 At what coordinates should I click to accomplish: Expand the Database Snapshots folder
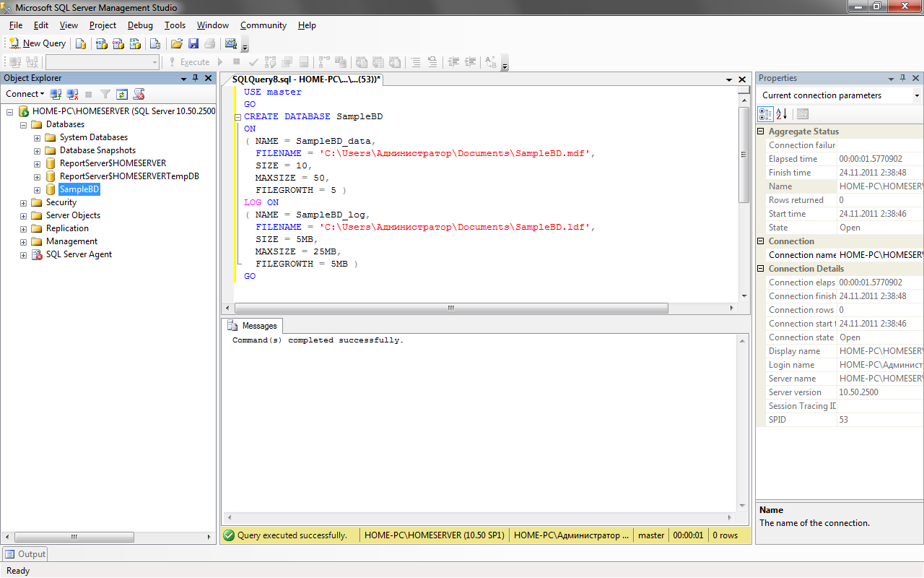click(37, 150)
